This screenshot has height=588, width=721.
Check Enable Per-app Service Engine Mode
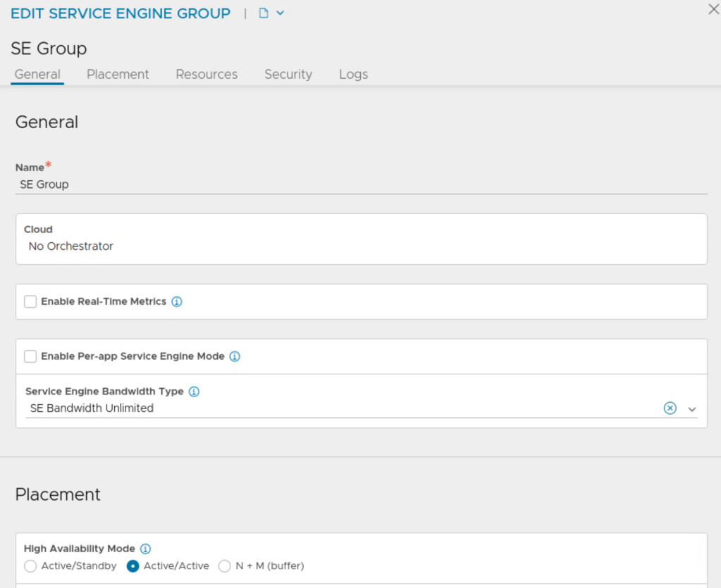point(30,356)
